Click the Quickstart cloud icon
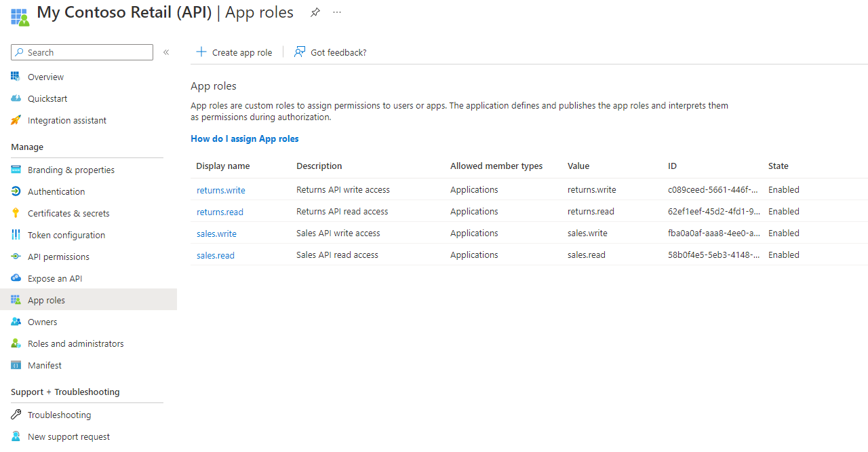The width and height of the screenshot is (868, 452). 16,98
